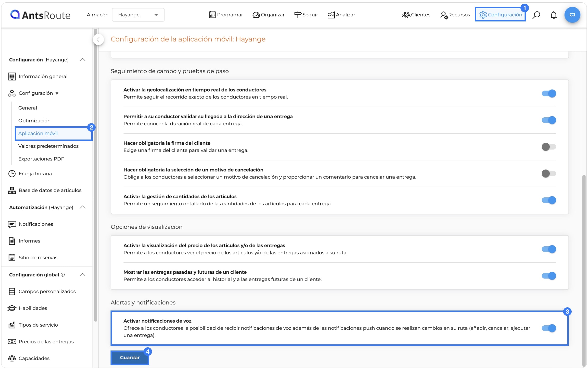Click the Sitio de reservas calendar icon
This screenshot has height=370, width=588.
point(12,258)
